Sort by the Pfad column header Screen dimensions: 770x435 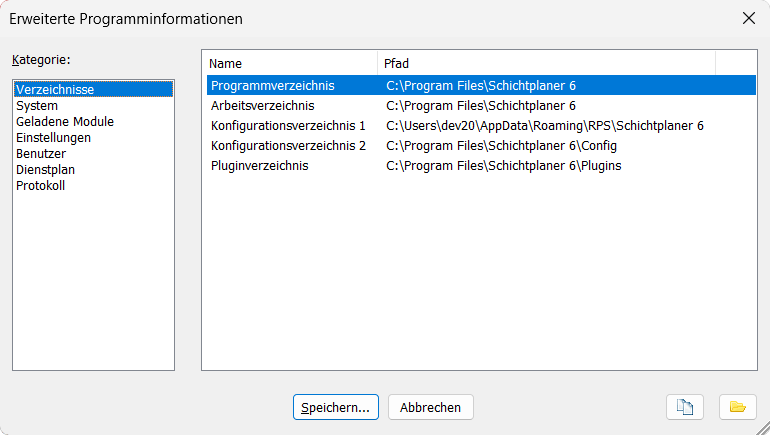(x=547, y=63)
